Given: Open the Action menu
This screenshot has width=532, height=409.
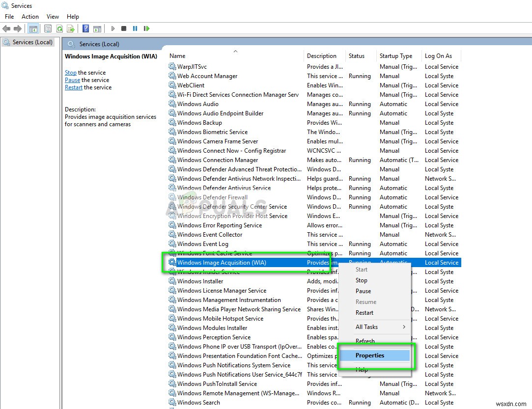Looking at the screenshot, I should 30,16.
